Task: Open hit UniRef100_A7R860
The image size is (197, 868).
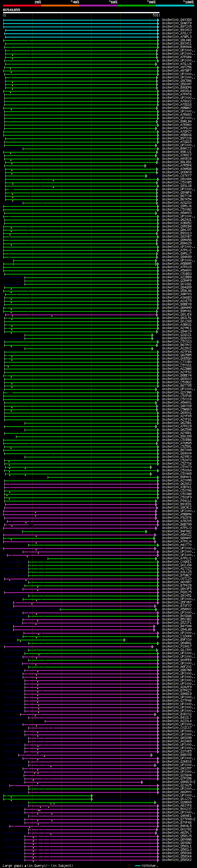Action: [176, 125]
